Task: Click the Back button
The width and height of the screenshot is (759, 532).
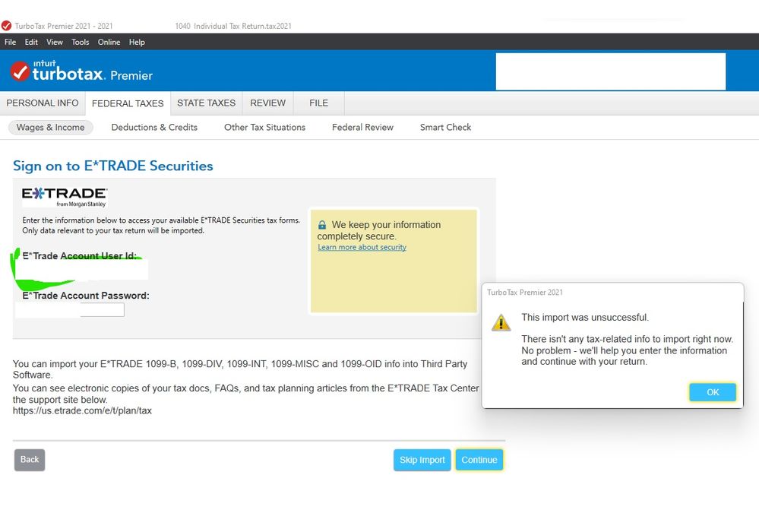Action: point(30,459)
